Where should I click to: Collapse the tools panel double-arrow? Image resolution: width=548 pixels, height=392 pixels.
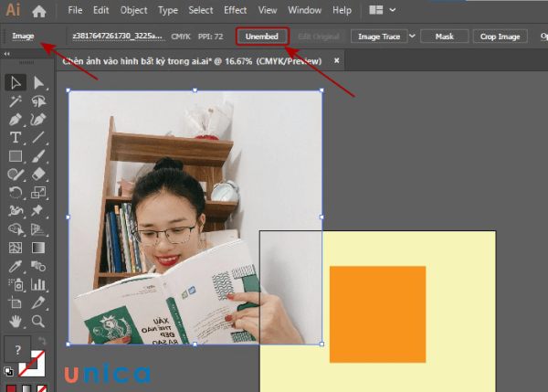[8, 54]
